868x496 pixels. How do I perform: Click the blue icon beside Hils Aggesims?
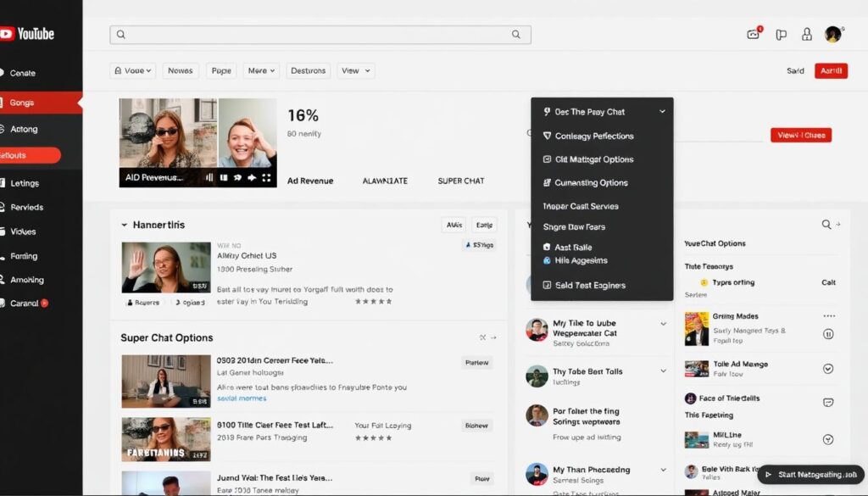click(547, 260)
